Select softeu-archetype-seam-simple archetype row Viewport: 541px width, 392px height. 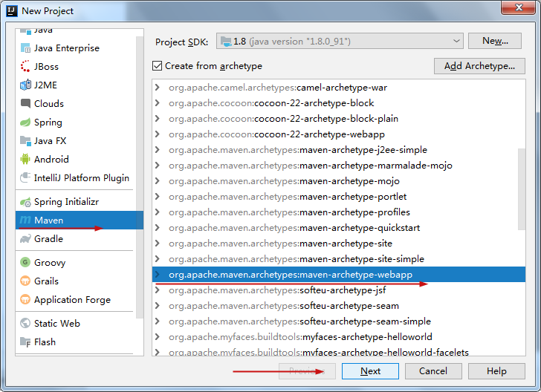tap(339, 321)
